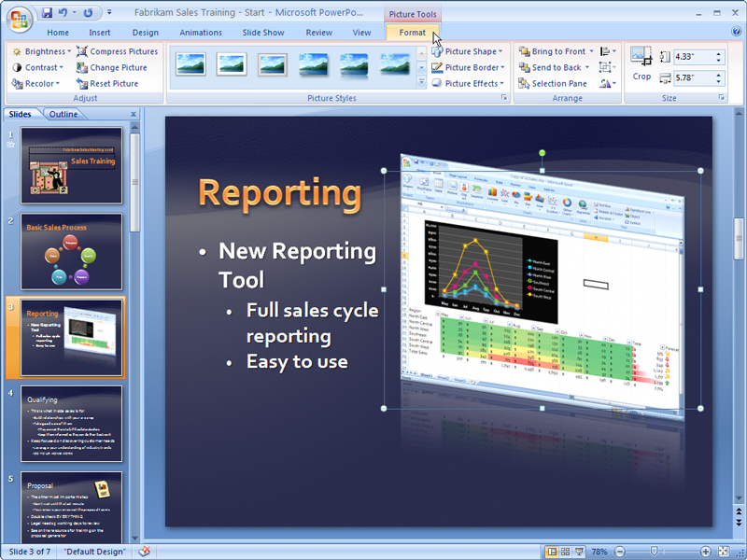Switch to Normal view in the status bar
Screen dimensions: 747x560
(x=552, y=552)
